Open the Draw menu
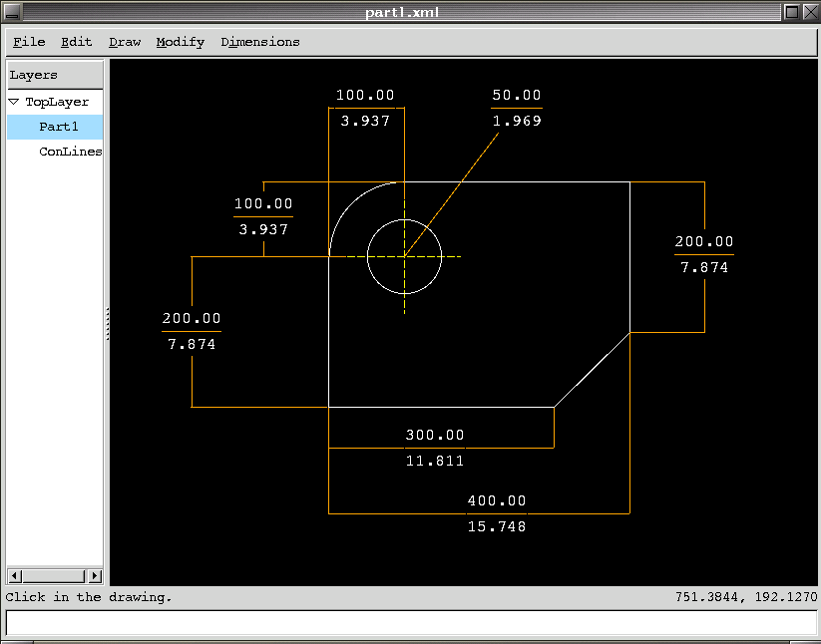Image resolution: width=821 pixels, height=644 pixels. tap(125, 42)
